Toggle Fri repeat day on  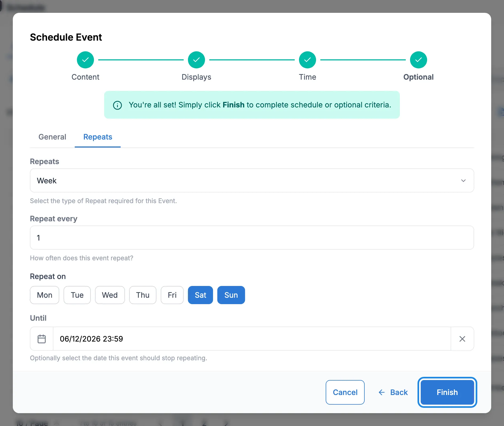(x=172, y=295)
